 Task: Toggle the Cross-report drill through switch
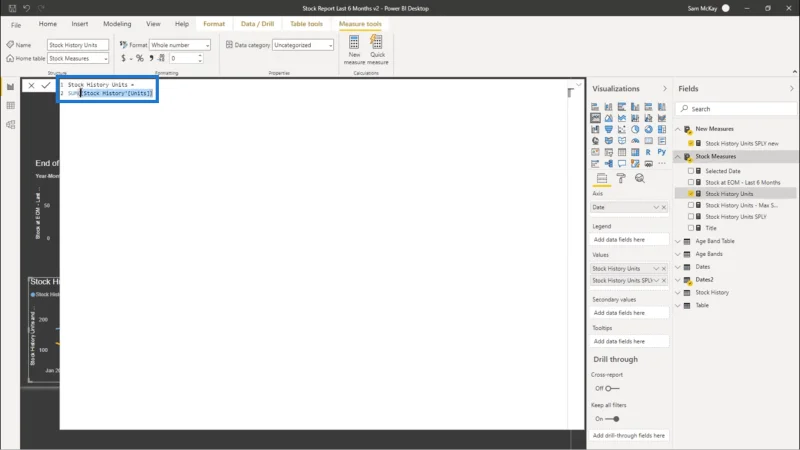[612, 388]
